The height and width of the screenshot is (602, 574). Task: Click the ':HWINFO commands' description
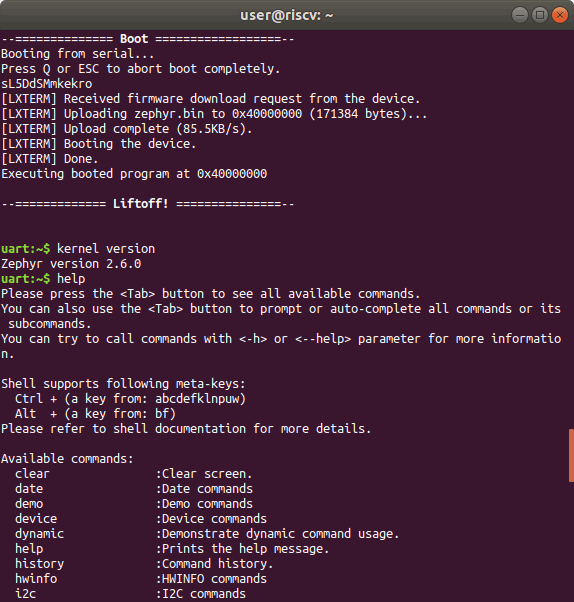pos(211,578)
